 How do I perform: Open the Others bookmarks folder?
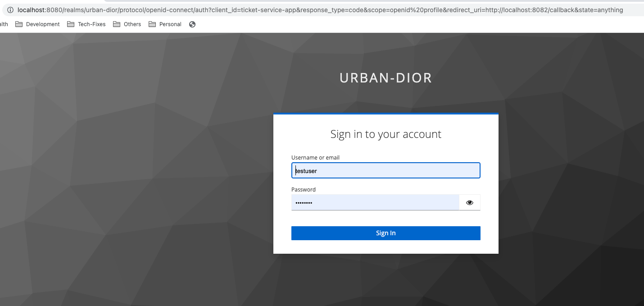click(127, 24)
